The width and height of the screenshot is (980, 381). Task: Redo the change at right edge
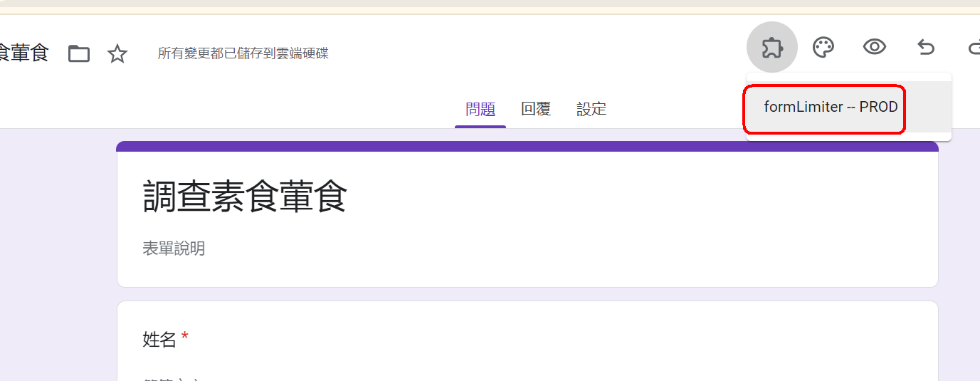click(x=974, y=48)
